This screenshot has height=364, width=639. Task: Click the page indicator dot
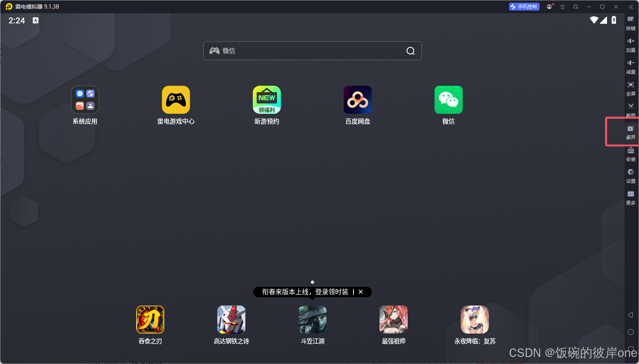tap(312, 282)
